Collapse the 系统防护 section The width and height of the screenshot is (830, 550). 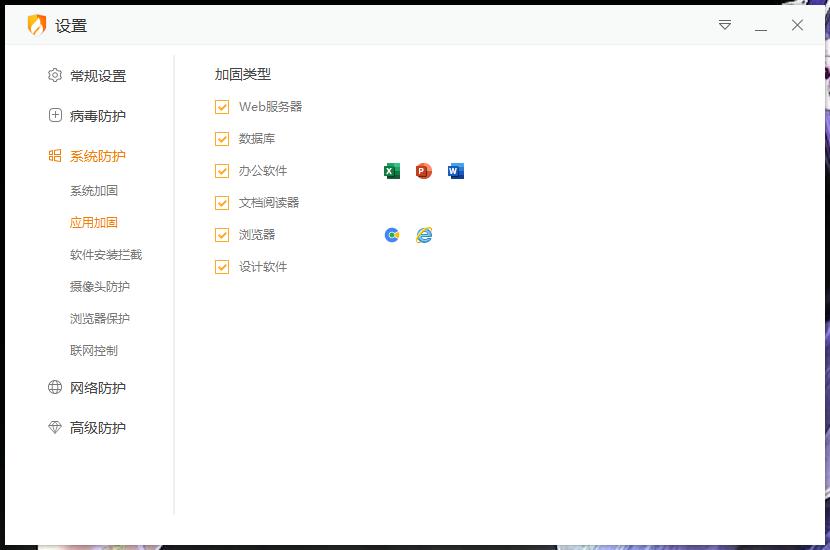pyautogui.click(x=98, y=156)
